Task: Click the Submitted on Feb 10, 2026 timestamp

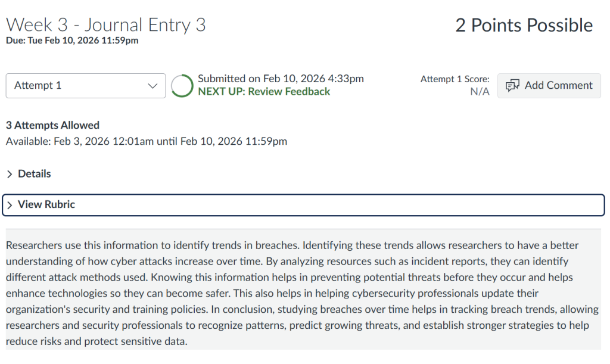Action: [x=281, y=79]
